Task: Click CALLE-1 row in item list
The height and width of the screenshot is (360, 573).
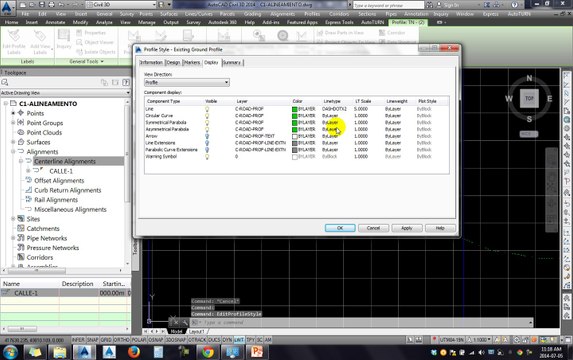Action: tap(65, 293)
